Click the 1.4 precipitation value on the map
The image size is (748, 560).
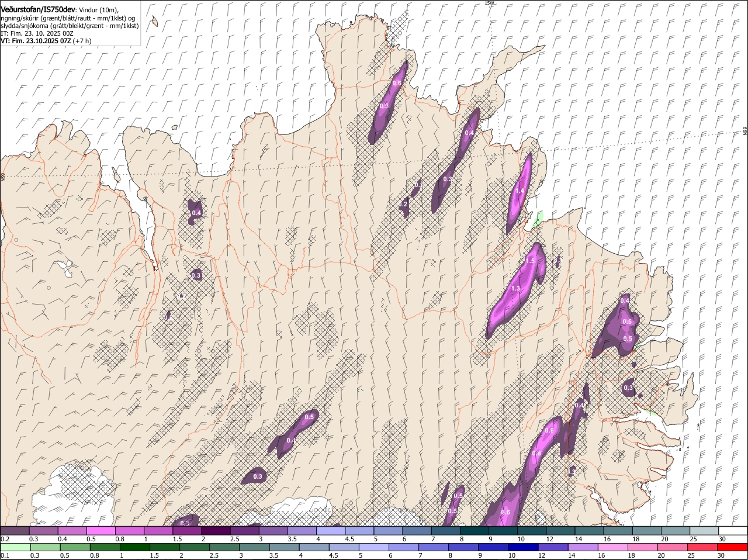coord(519,191)
